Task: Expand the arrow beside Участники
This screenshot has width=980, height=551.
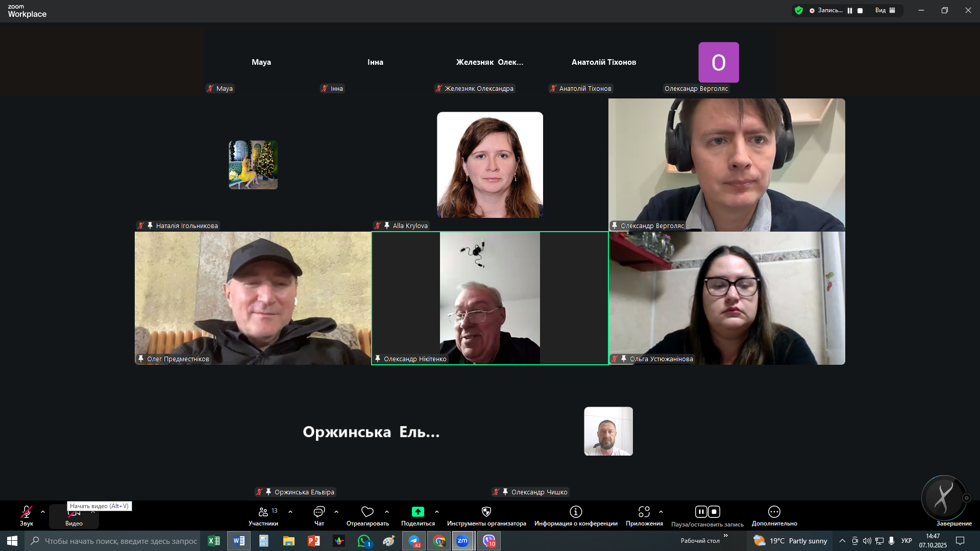Action: coord(290,512)
